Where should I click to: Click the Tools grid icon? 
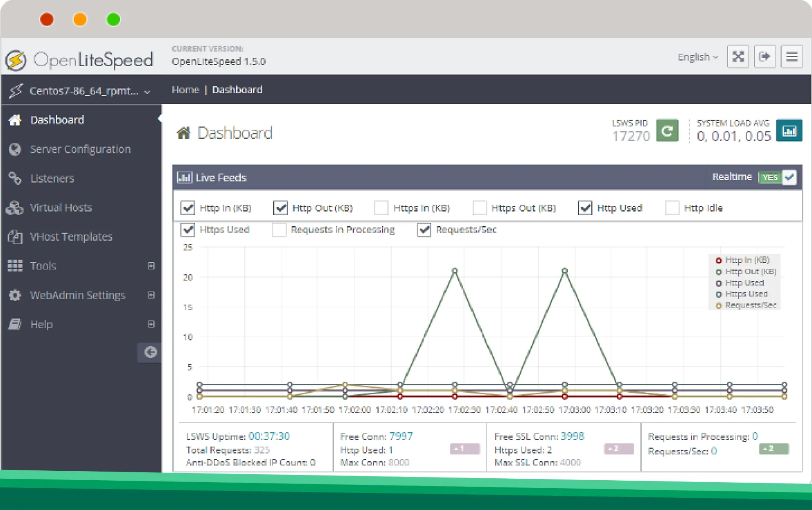click(x=15, y=266)
